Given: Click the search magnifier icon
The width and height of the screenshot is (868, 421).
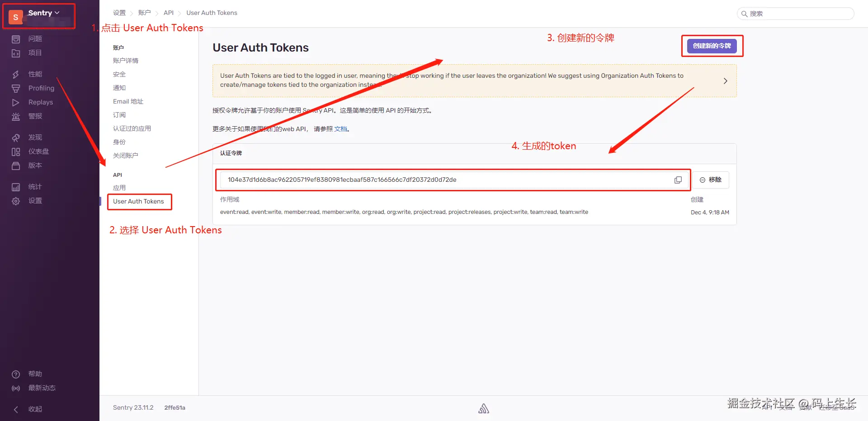Looking at the screenshot, I should click(744, 14).
